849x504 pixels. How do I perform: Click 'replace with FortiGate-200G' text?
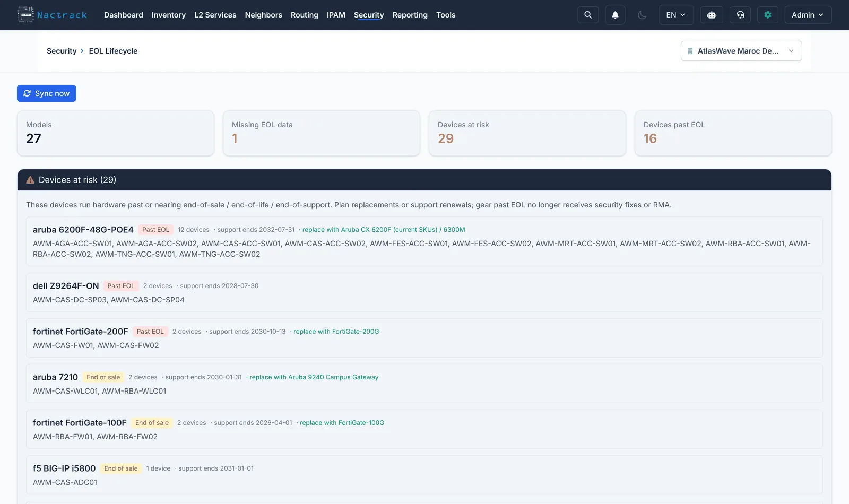pos(336,332)
